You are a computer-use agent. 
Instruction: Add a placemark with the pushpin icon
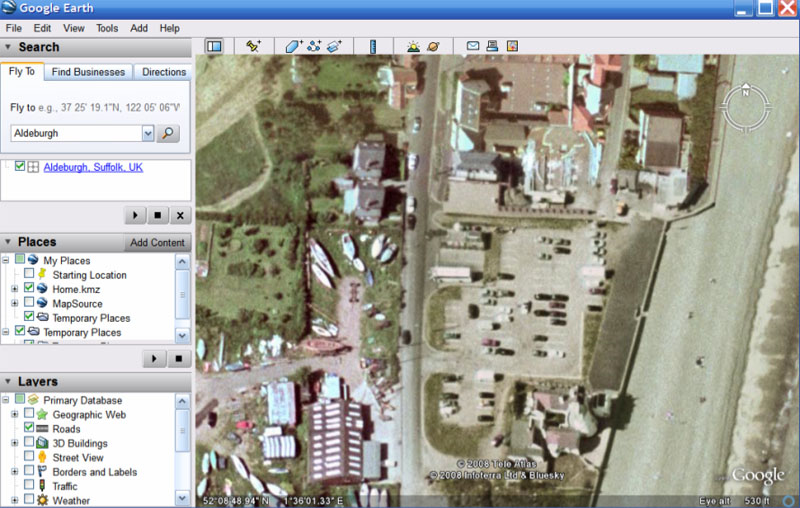(x=253, y=46)
